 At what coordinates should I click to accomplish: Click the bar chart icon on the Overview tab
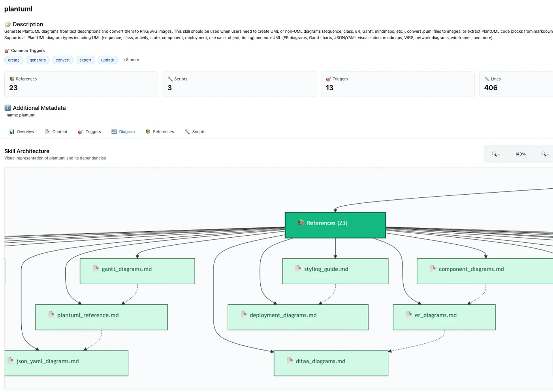coord(11,131)
